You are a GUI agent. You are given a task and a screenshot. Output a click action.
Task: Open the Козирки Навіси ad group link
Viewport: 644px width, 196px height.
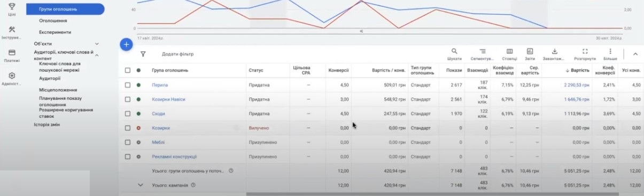coord(168,99)
